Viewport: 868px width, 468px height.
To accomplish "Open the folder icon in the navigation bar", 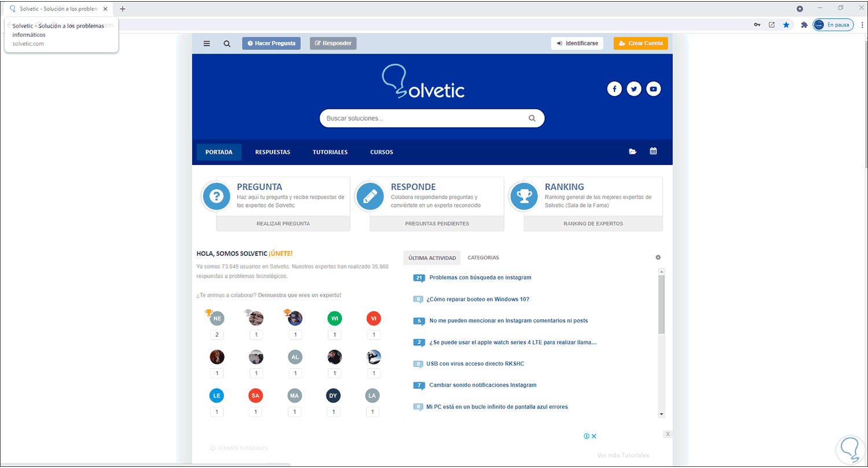I will (x=632, y=152).
